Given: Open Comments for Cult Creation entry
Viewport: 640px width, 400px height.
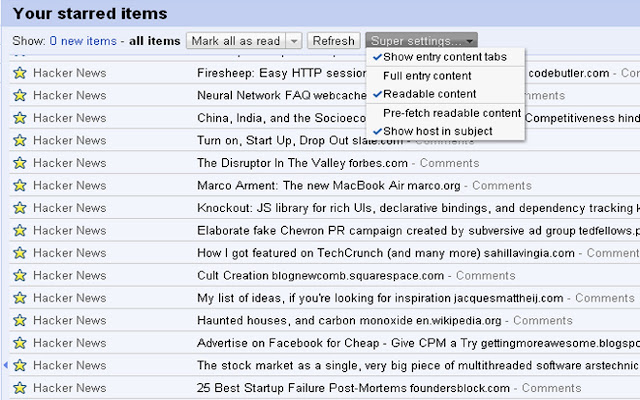Looking at the screenshot, I should coord(485,276).
